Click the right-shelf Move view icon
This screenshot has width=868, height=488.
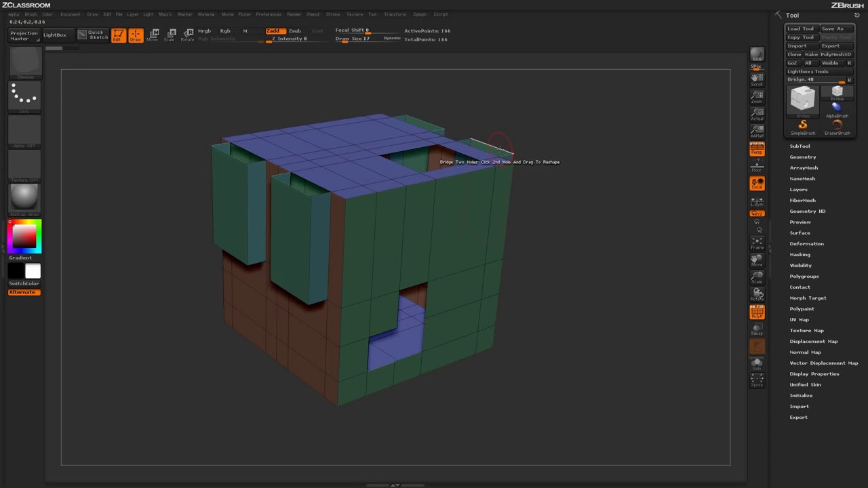click(x=757, y=260)
